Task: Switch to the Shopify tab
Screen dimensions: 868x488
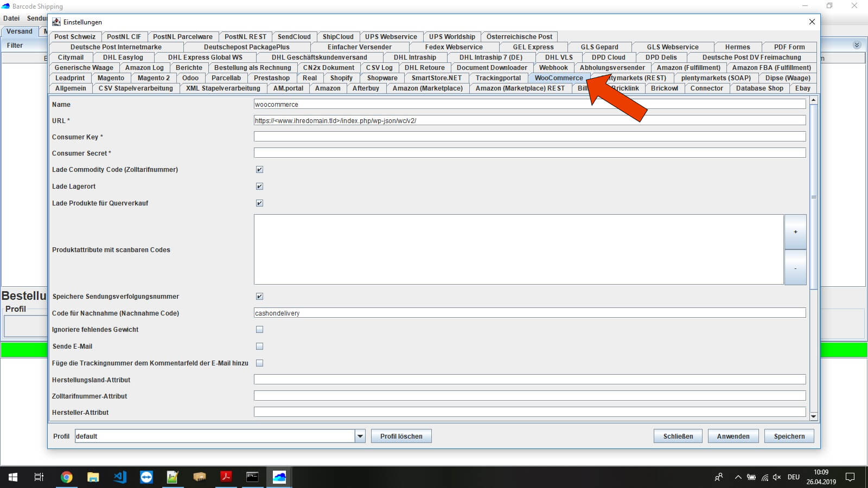Action: (341, 78)
